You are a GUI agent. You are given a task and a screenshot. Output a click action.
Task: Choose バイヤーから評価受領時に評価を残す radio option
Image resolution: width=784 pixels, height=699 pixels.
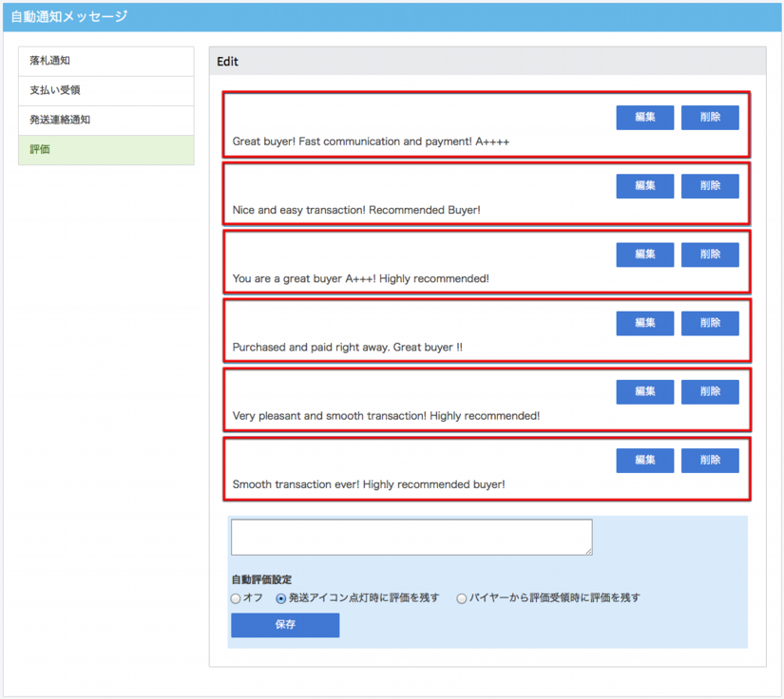(462, 599)
